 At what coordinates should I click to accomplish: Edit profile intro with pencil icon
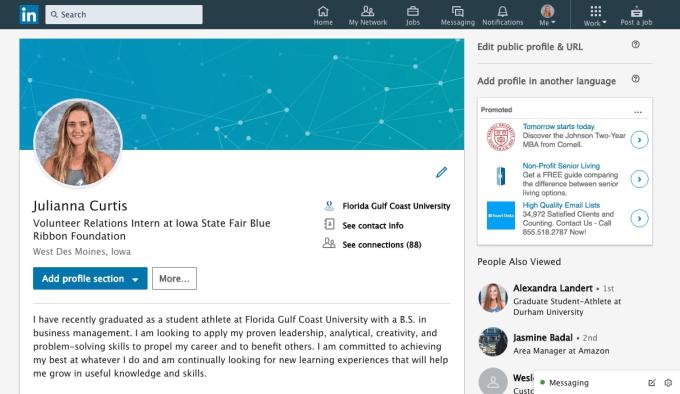[x=441, y=172]
